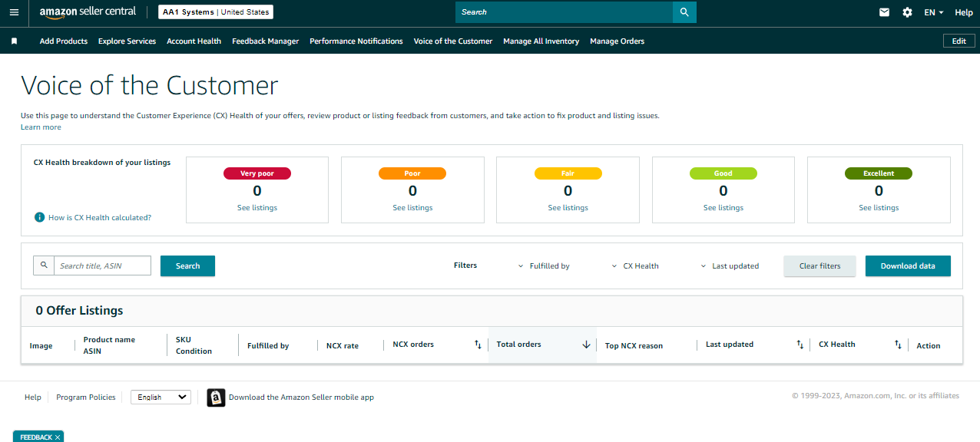Click the Total orders column header

point(519,345)
